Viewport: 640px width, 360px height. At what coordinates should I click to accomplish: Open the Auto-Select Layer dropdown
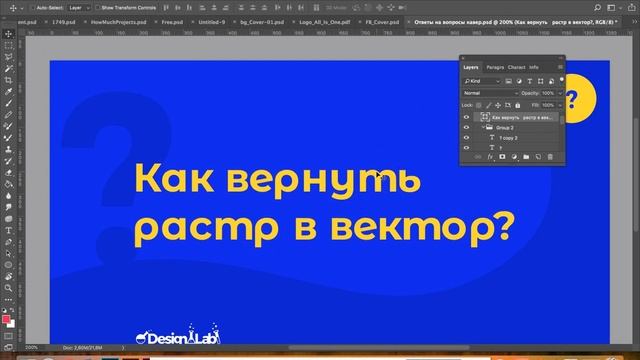[79, 7]
